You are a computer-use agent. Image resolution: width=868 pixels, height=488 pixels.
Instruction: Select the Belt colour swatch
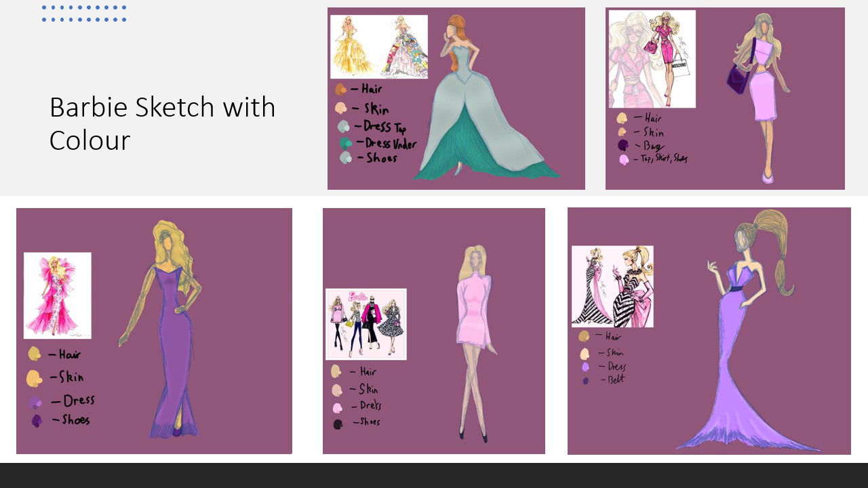[x=585, y=381]
